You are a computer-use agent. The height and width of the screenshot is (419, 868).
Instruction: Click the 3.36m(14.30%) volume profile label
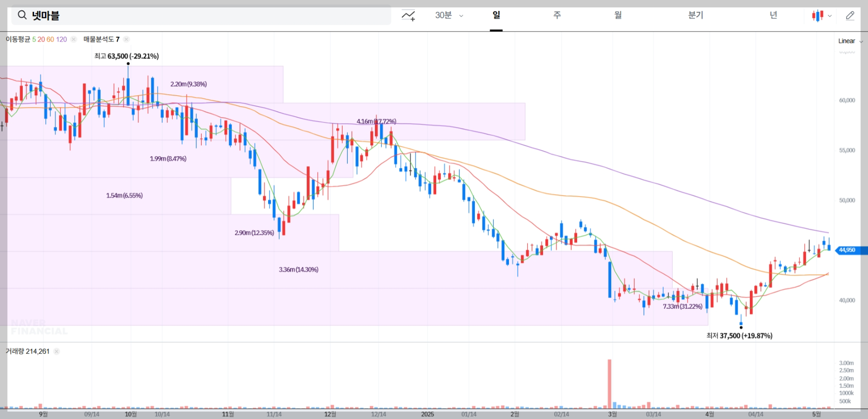pyautogui.click(x=299, y=269)
